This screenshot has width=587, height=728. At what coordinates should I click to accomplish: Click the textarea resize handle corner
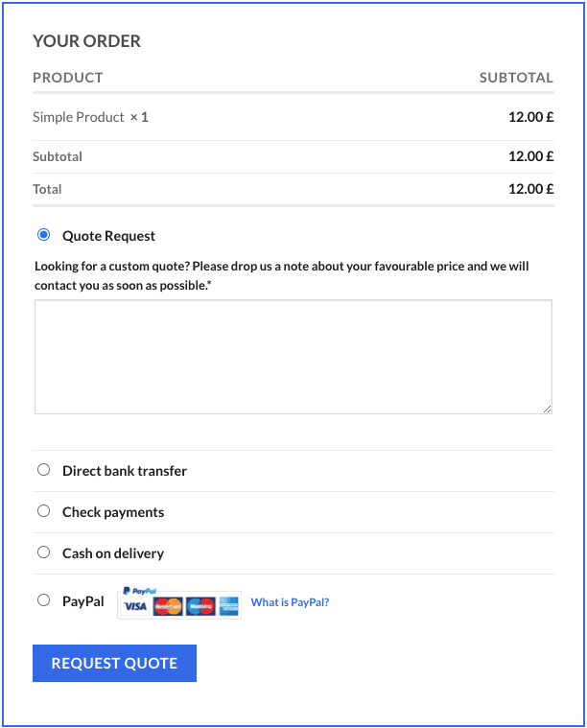click(547, 409)
